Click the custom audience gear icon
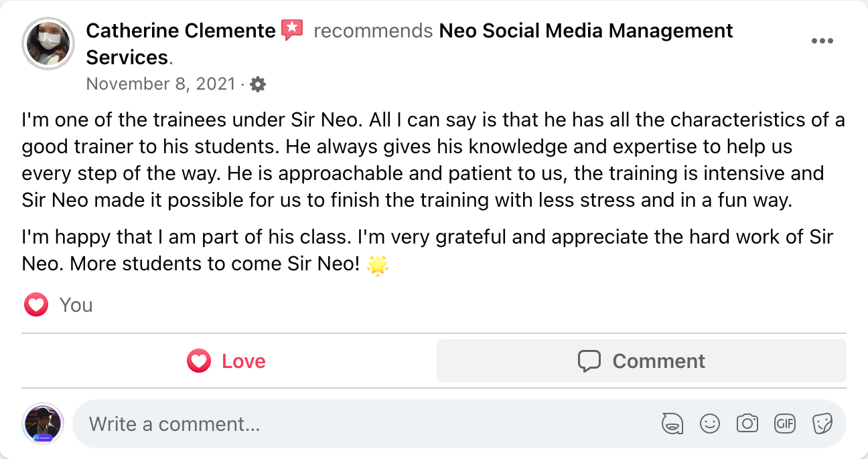868x459 pixels. [x=258, y=84]
